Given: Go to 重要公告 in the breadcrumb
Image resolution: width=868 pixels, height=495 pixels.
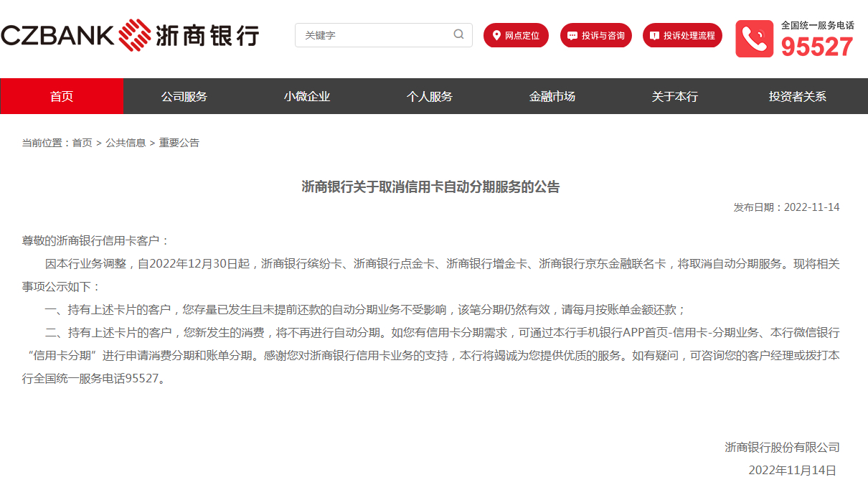Looking at the screenshot, I should point(179,143).
